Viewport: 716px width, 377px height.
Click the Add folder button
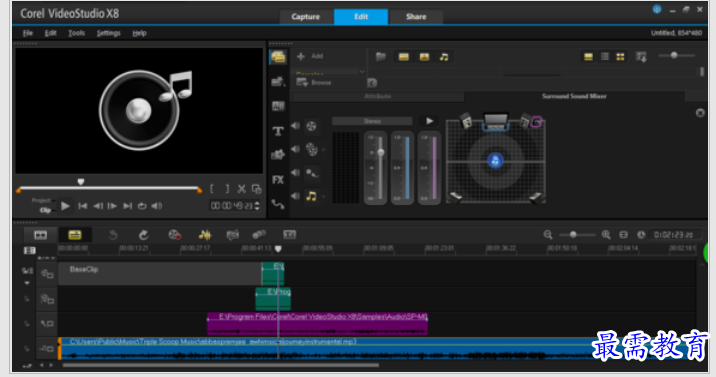310,56
